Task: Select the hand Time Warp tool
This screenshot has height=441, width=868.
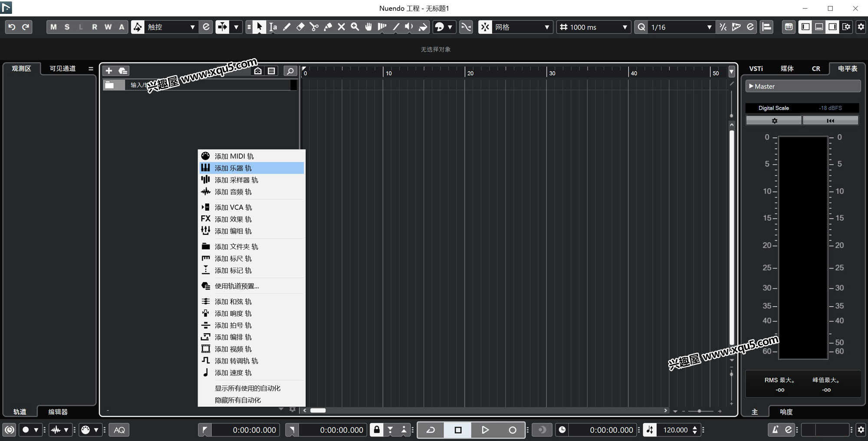Action: (x=368, y=27)
